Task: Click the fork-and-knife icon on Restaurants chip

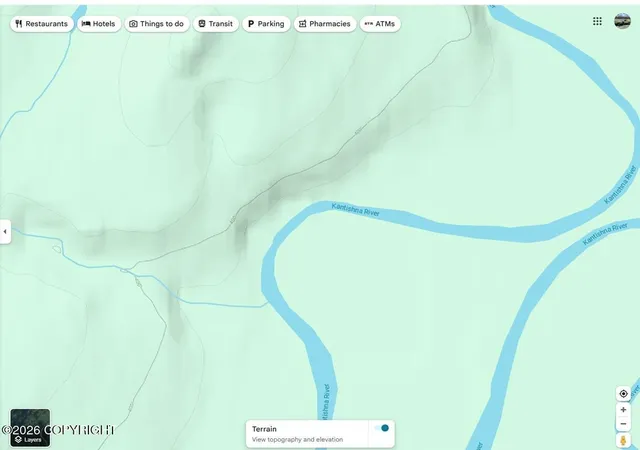Action: tap(19, 24)
